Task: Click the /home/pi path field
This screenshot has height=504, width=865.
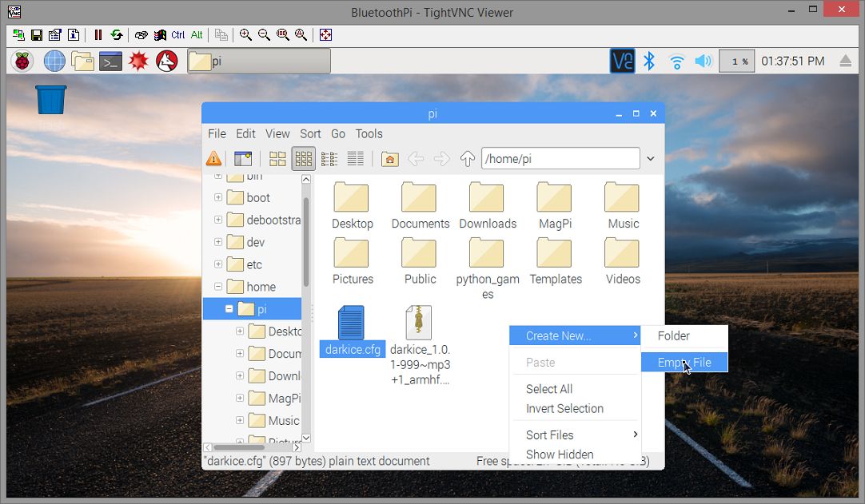Action: 560,159
